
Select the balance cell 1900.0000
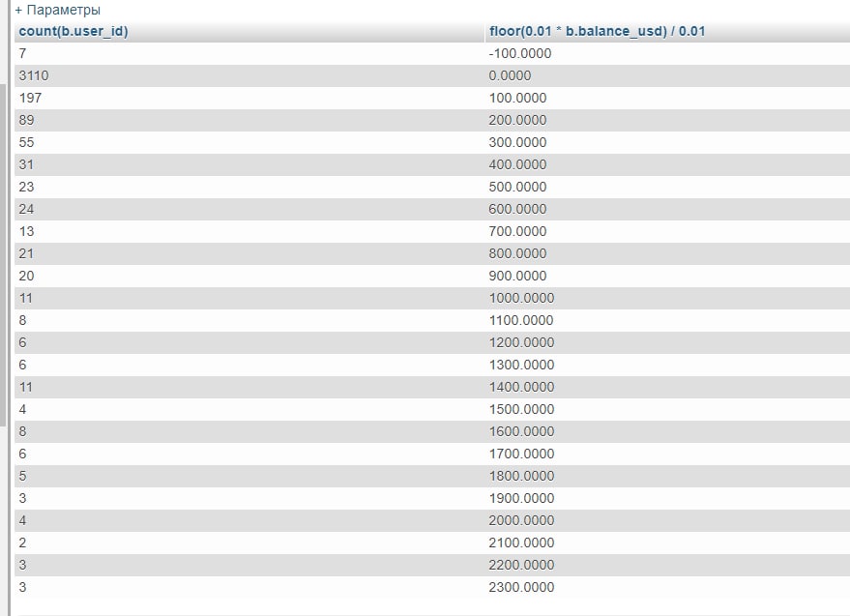click(667, 498)
